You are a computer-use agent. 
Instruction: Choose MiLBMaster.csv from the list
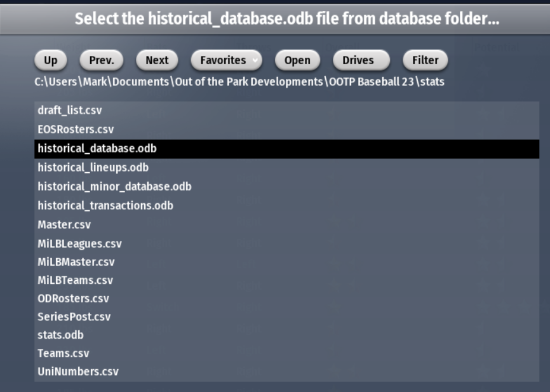pos(76,262)
